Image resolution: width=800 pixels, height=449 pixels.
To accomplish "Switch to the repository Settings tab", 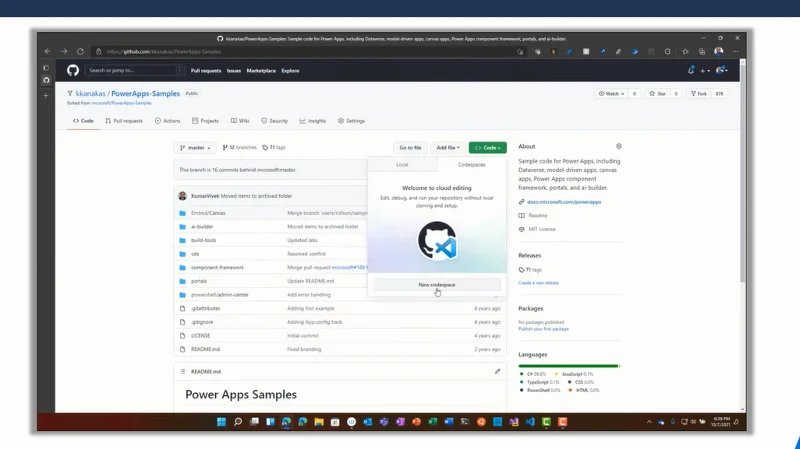I will pyautogui.click(x=351, y=121).
